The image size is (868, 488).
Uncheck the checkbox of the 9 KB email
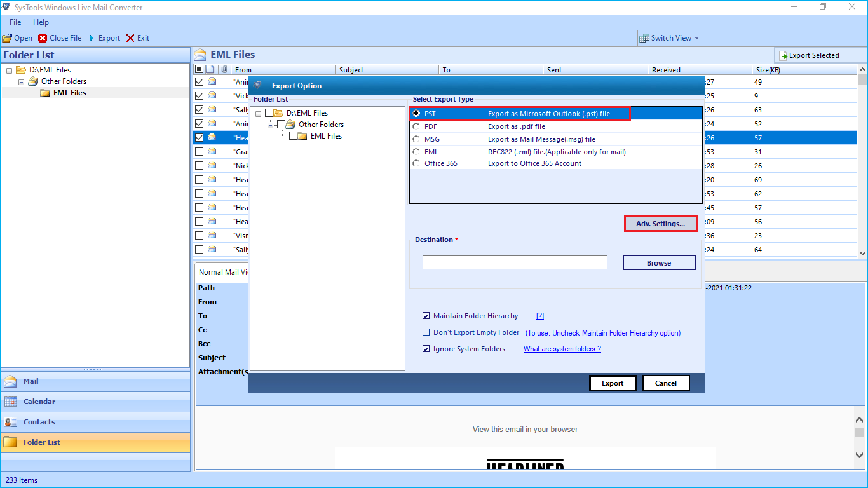[x=200, y=96]
